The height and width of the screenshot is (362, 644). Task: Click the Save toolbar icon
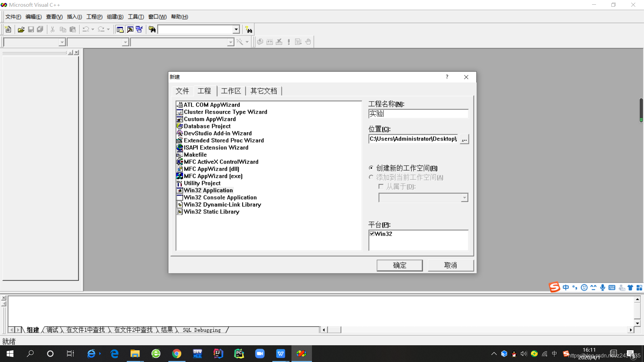click(31, 29)
